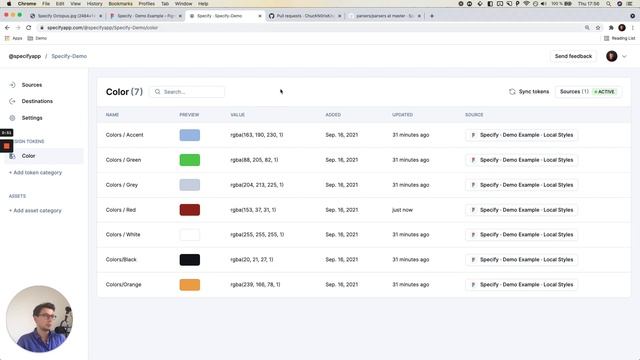The height and width of the screenshot is (360, 640).
Task: Open the Reading List
Action: (x=620, y=38)
